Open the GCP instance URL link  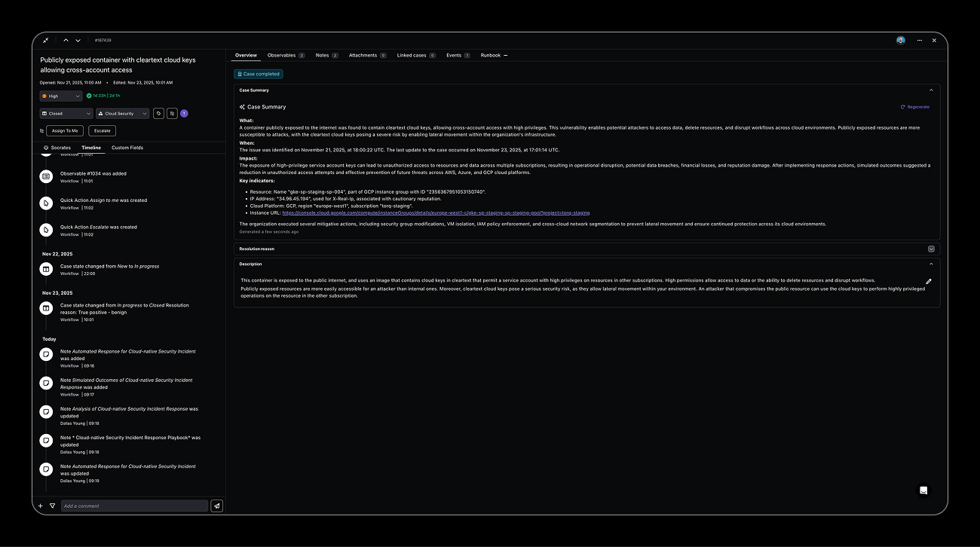tap(436, 213)
